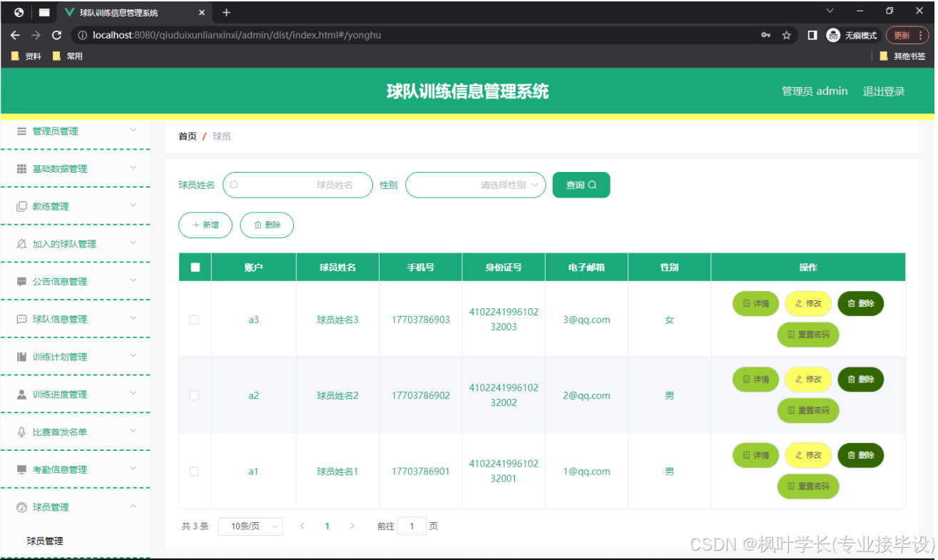Open the 常用 bookmark folder

(68, 56)
